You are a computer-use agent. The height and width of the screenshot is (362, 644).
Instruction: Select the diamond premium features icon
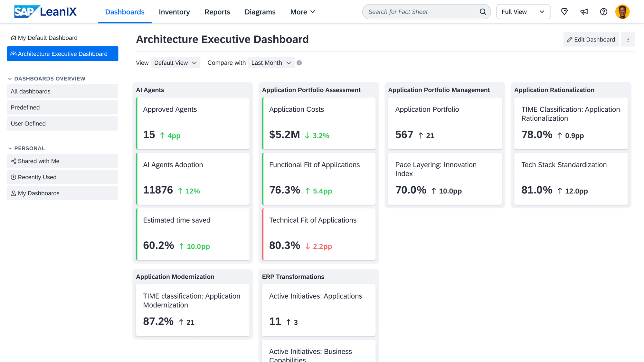564,12
